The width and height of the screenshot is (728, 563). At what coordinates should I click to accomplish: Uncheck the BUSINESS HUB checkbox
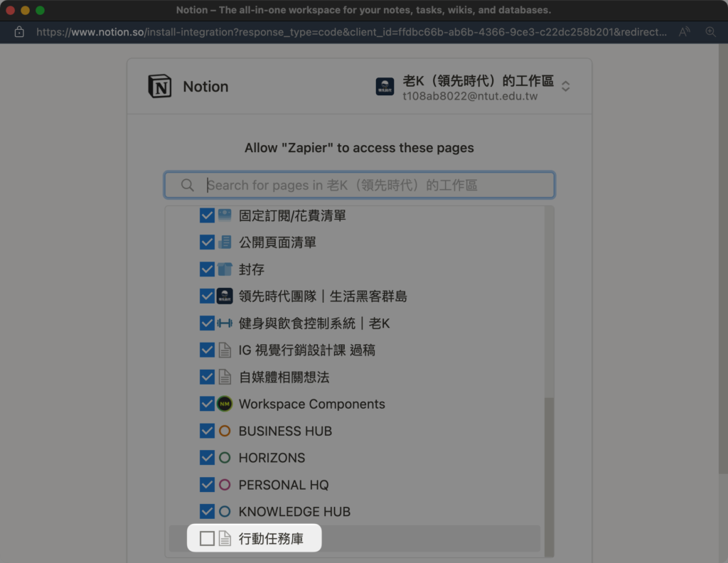click(x=207, y=431)
